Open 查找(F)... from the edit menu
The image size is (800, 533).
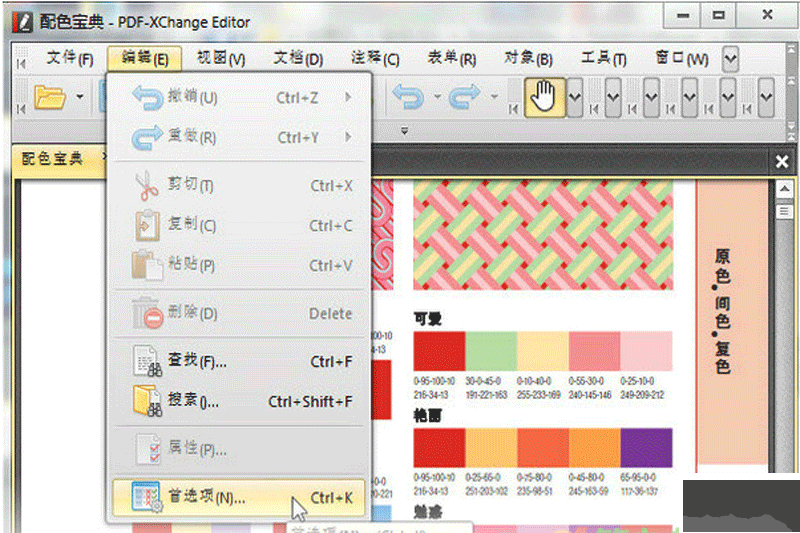pyautogui.click(x=240, y=361)
